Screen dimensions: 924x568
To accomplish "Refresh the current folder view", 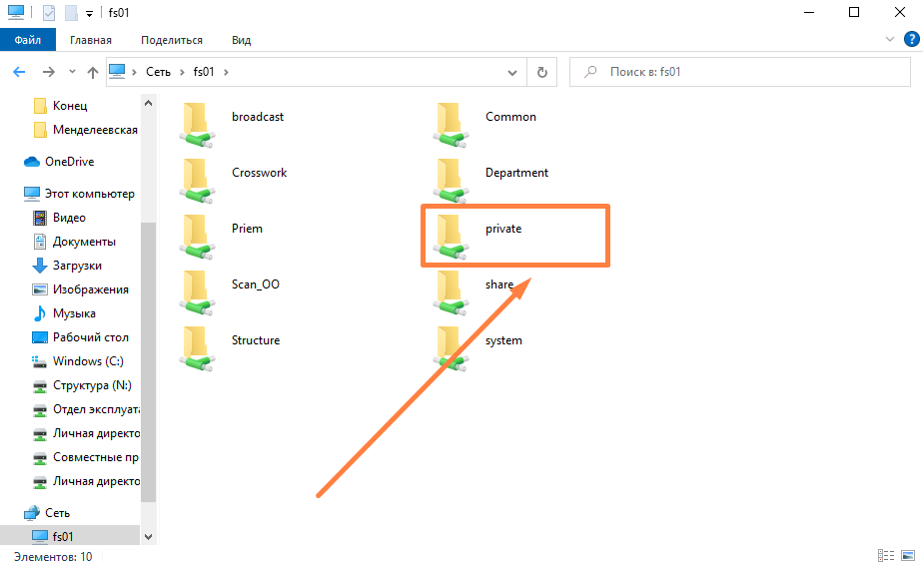I will [541, 72].
